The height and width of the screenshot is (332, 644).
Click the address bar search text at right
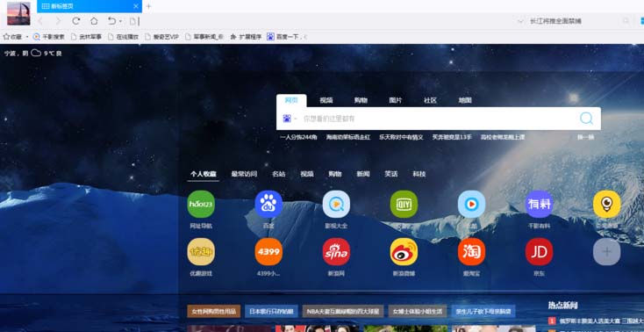(x=555, y=21)
